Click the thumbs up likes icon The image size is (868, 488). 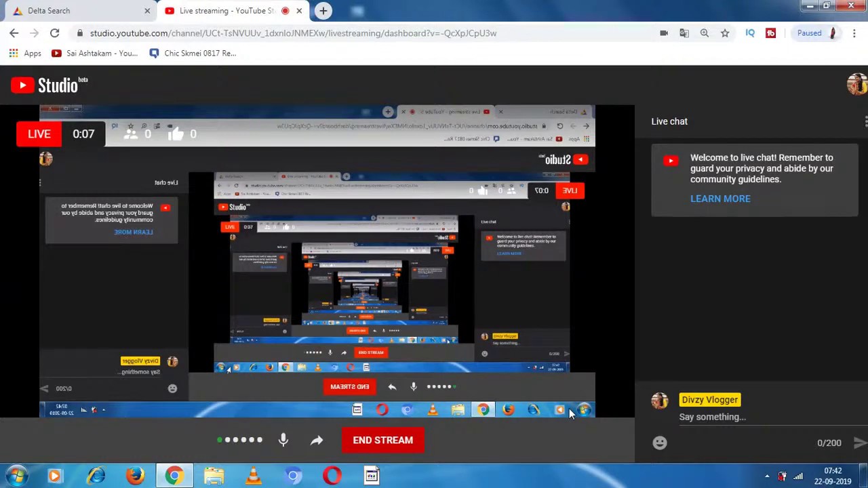(175, 134)
